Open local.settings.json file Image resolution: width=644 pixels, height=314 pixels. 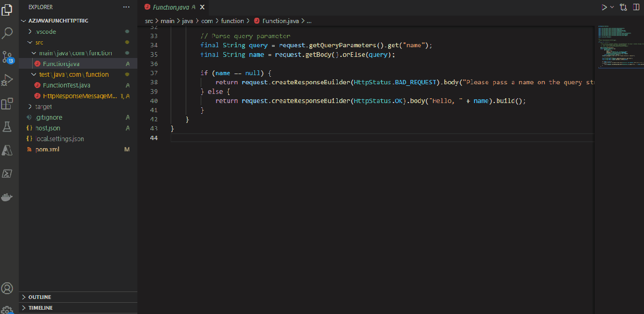pos(78,139)
